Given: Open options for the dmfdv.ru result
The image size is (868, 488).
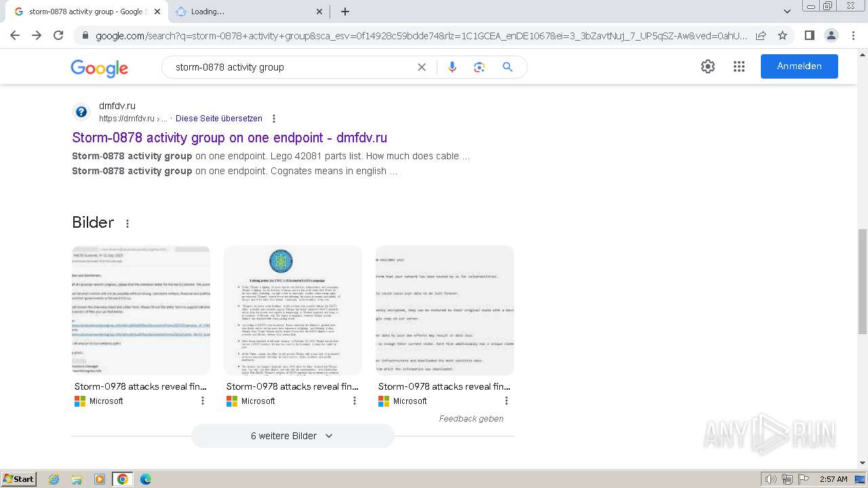Looking at the screenshot, I should coord(274,119).
